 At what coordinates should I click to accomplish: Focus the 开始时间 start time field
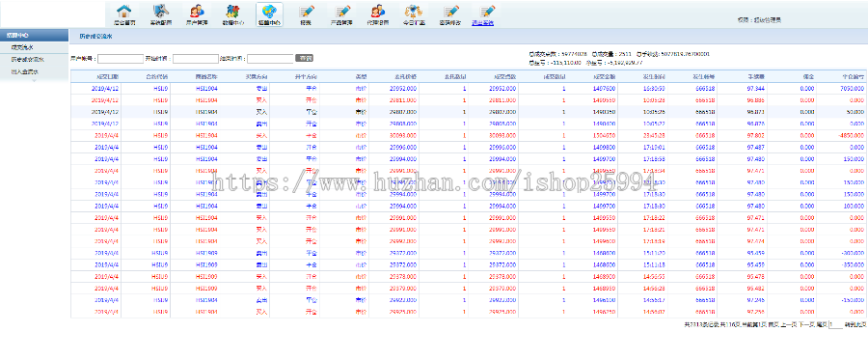[x=196, y=58]
